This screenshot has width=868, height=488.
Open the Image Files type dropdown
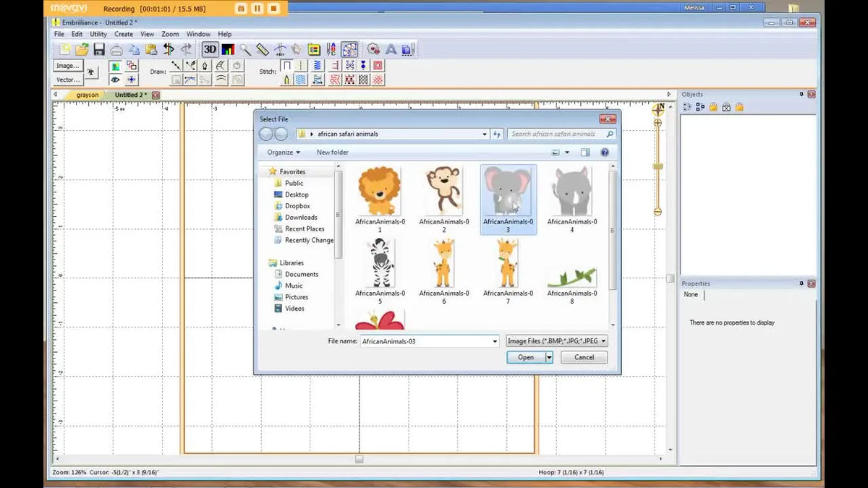point(557,341)
